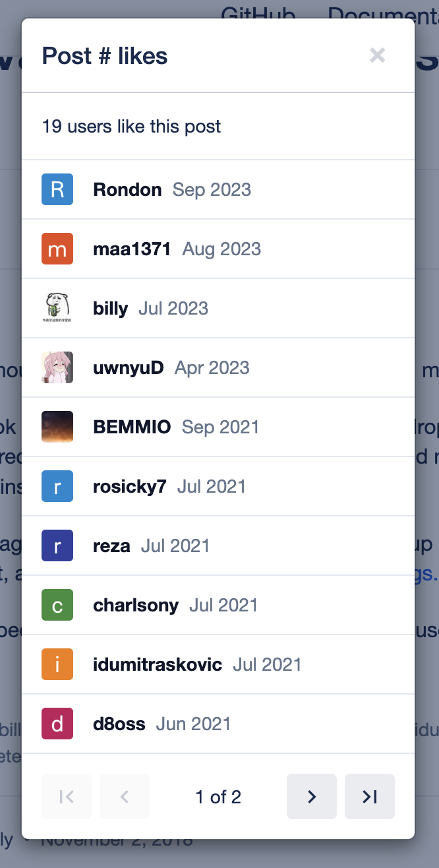
Task: Select the username uwnyuD
Action: pyautogui.click(x=129, y=368)
